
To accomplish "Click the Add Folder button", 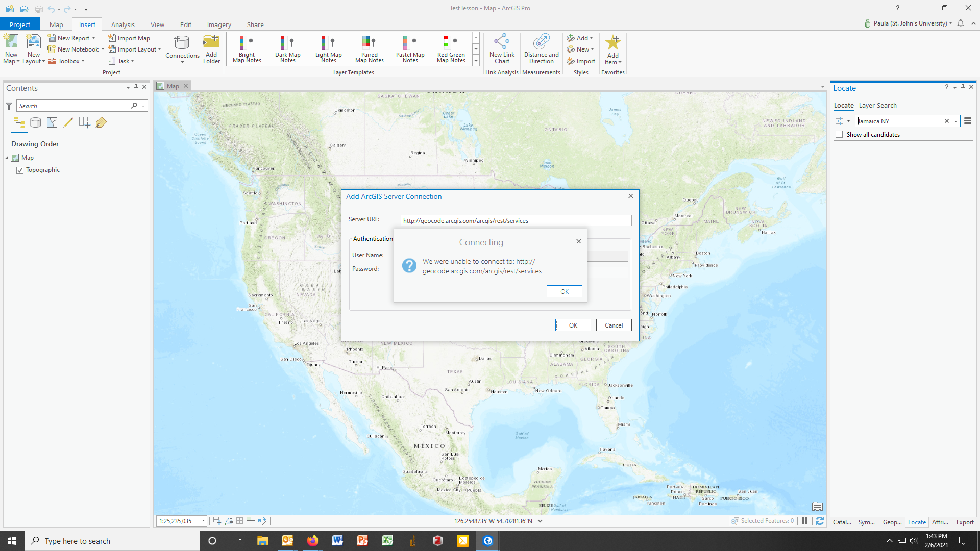I will pos(211,48).
